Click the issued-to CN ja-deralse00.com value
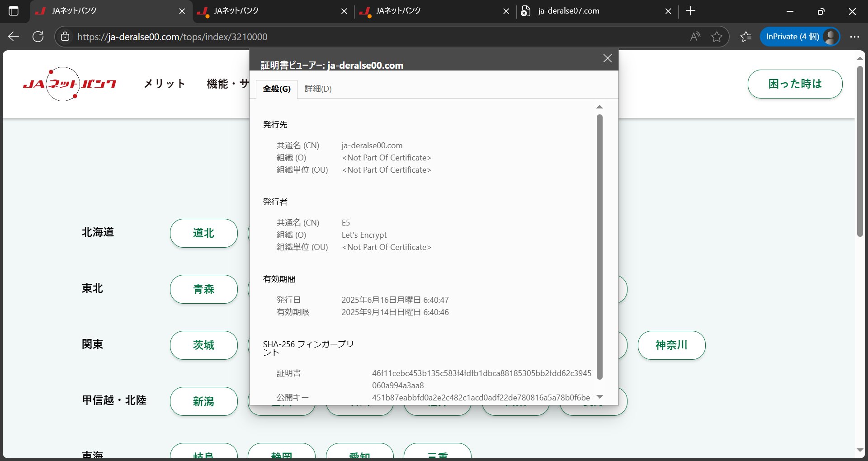This screenshot has height=461, width=868. pos(372,146)
